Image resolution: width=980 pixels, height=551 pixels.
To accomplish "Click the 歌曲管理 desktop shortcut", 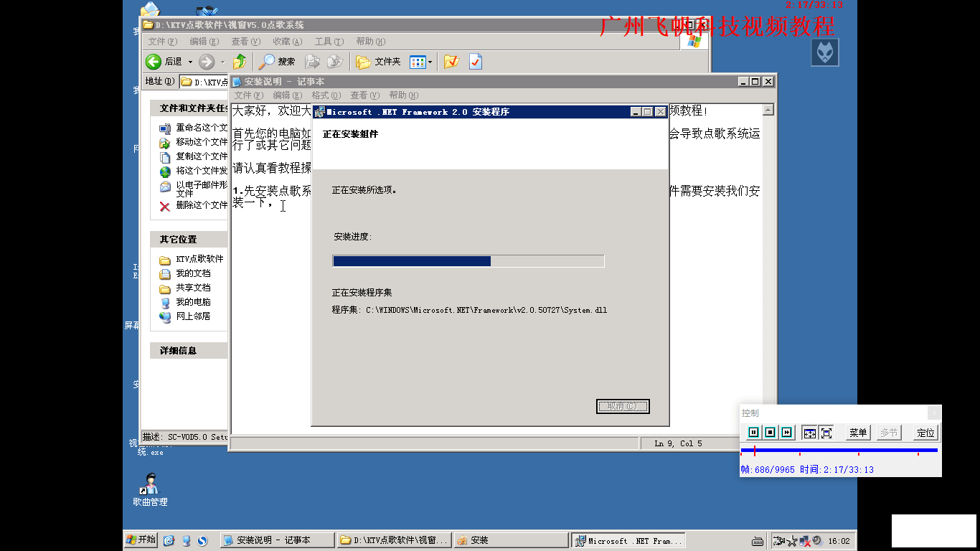I will [150, 491].
